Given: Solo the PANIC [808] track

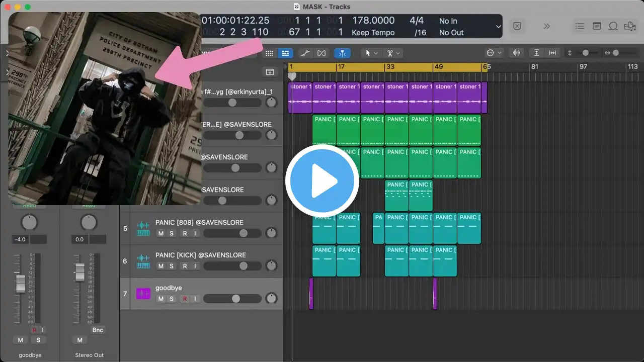Looking at the screenshot, I should tap(172, 233).
